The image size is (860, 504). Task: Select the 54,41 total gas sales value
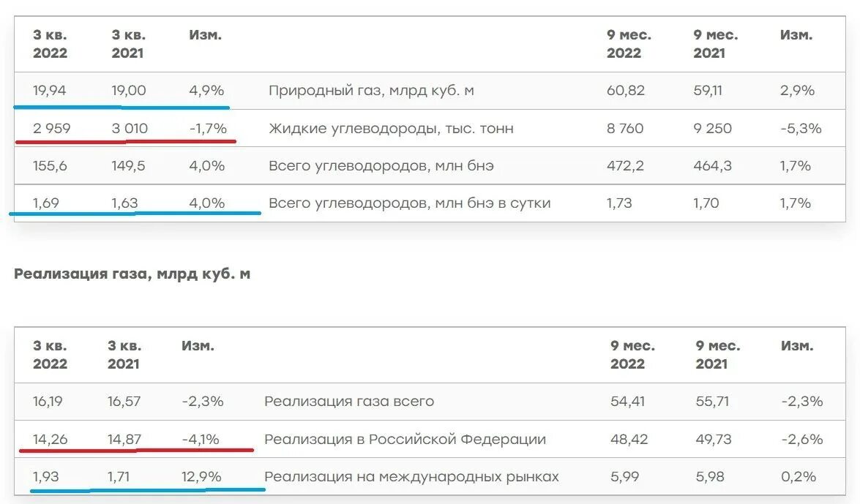tap(627, 402)
